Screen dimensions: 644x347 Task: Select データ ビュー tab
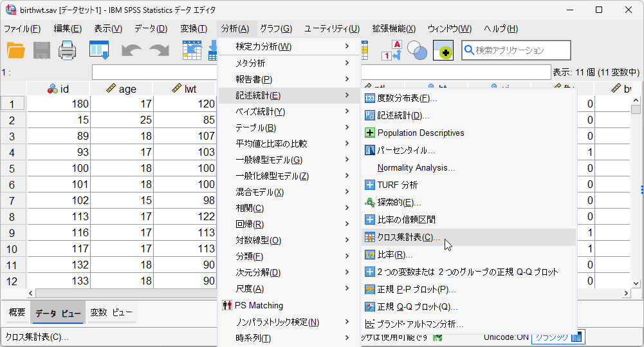pos(58,313)
